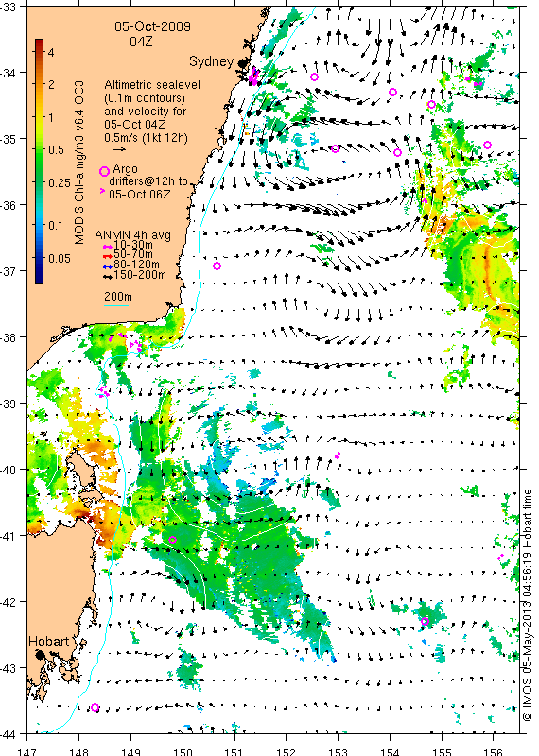Select Argo float circle at 150.7°E, 37°S
Viewport: 539px width, 756px height.
coord(217,266)
